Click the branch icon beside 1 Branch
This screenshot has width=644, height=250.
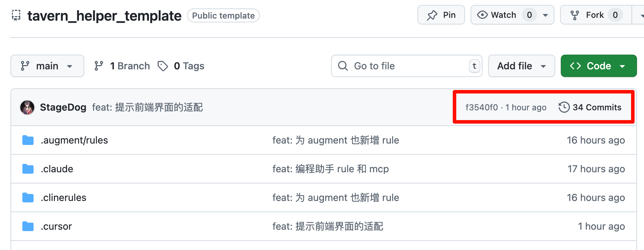[99, 66]
